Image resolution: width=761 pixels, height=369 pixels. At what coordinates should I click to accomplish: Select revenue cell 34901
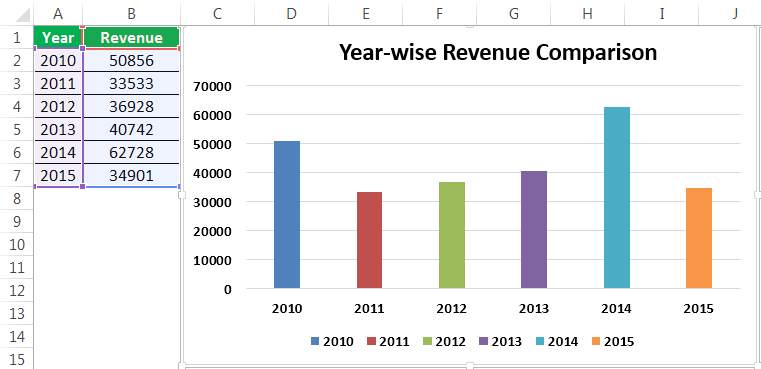pyautogui.click(x=132, y=175)
